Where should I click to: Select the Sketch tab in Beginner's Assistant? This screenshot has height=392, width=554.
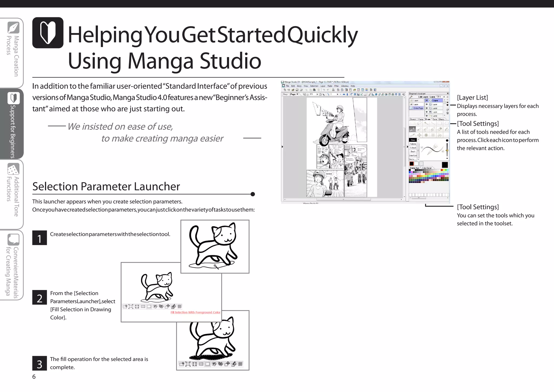413,119
